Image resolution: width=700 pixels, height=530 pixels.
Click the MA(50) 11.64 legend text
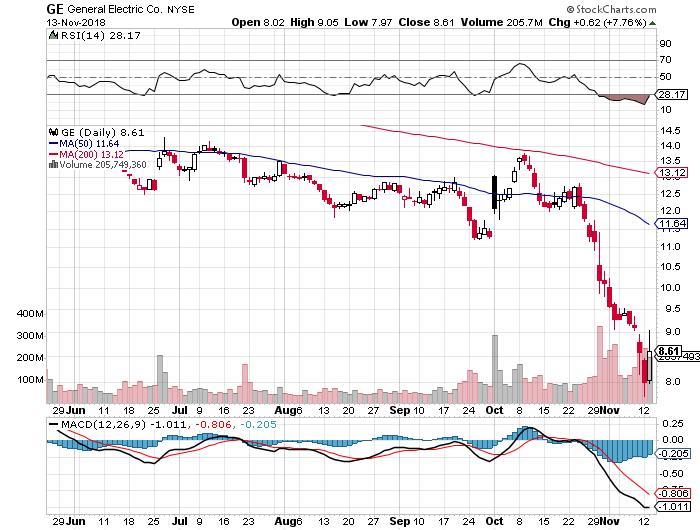pos(89,144)
